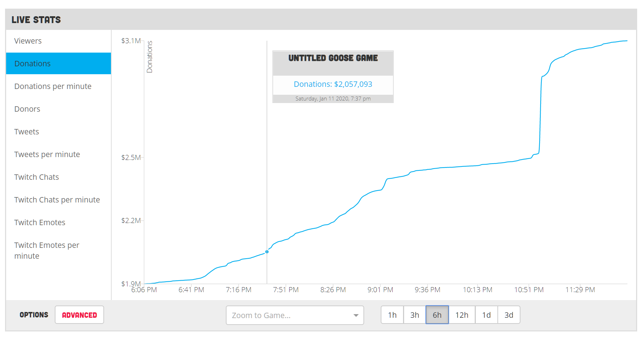Select the Donations stat

point(58,63)
